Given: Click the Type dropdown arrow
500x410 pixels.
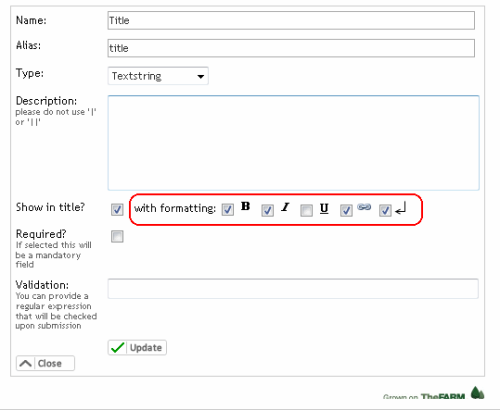Looking at the screenshot, I should point(200,76).
